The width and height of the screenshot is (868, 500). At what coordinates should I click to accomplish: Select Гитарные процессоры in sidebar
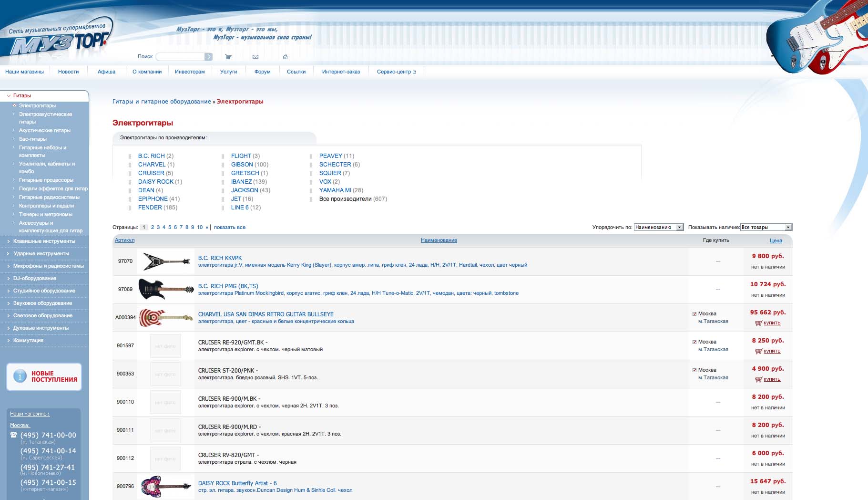click(46, 180)
